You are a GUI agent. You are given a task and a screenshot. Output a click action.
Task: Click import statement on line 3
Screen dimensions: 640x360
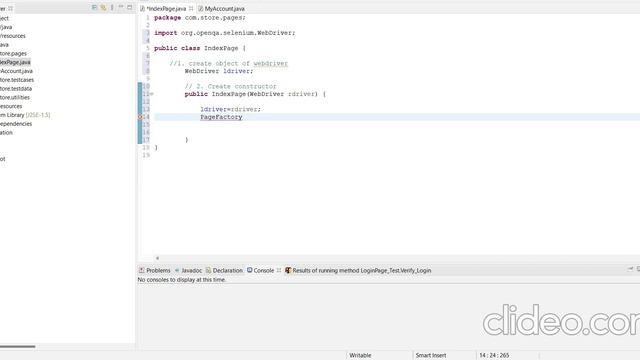click(x=224, y=33)
